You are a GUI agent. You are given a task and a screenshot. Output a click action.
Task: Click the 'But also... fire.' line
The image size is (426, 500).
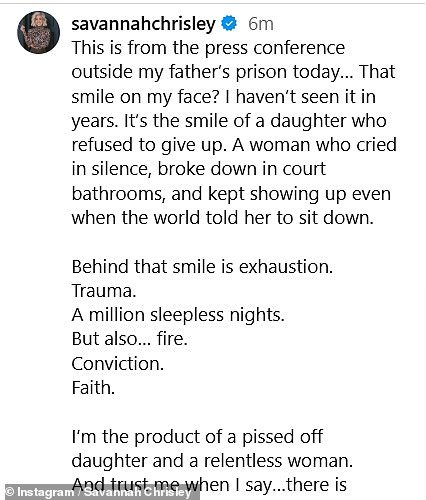(x=130, y=339)
